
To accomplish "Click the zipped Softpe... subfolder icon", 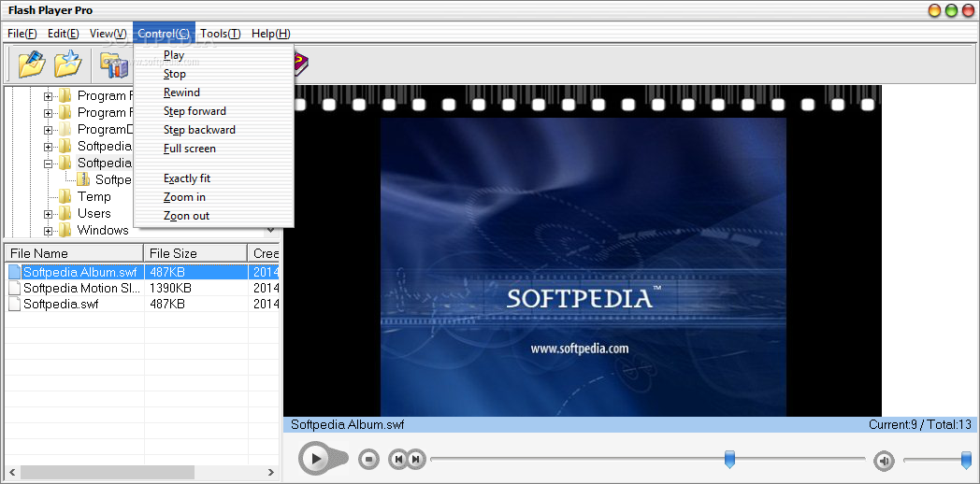I will (x=83, y=179).
